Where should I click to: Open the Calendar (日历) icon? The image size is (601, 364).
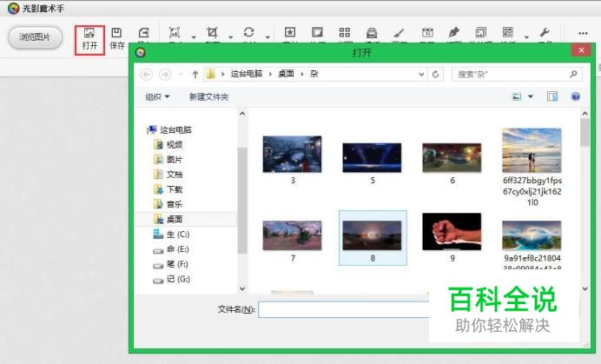(427, 33)
